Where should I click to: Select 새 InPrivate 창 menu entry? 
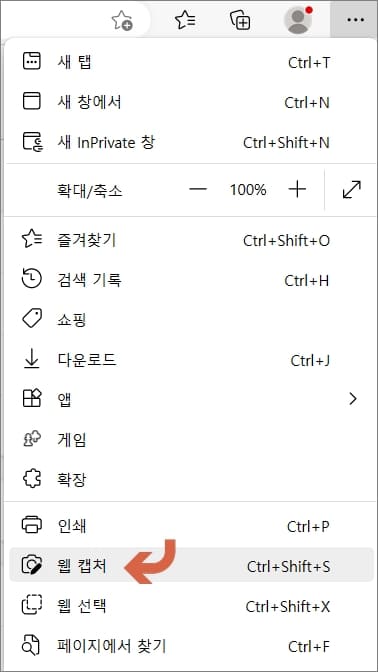coord(189,142)
